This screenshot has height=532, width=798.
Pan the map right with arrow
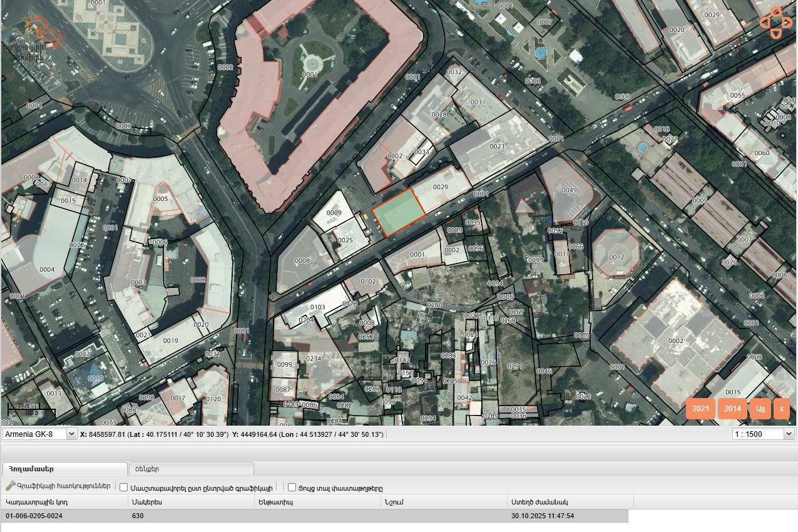[x=787, y=23]
